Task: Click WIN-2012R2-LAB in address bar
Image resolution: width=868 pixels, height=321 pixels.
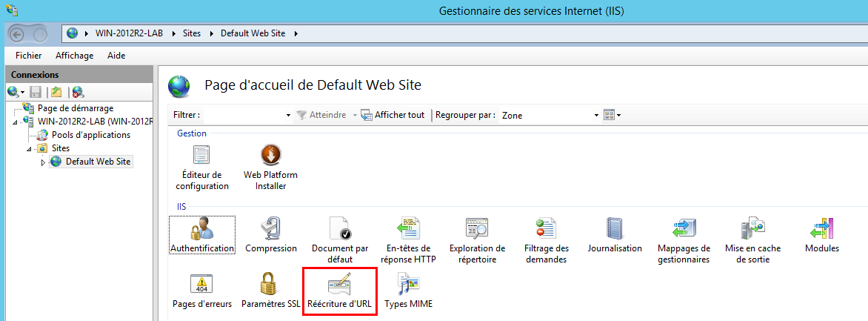Action: click(129, 33)
